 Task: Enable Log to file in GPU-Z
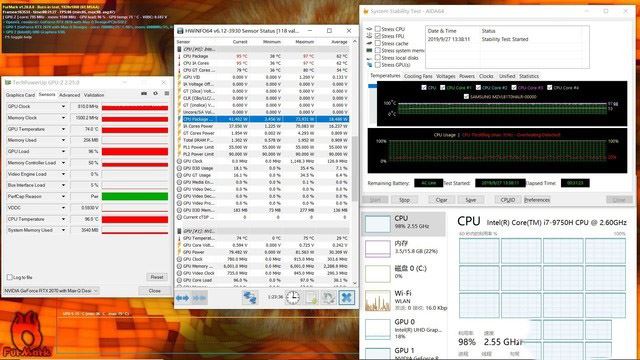9,277
